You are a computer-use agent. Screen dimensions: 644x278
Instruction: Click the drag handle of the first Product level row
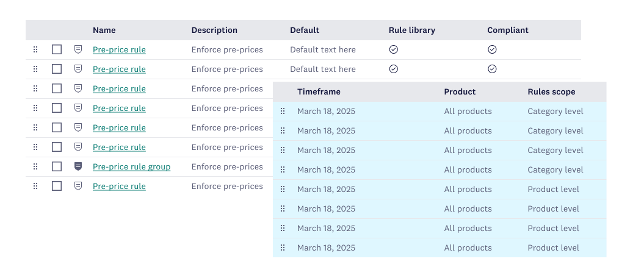click(x=283, y=190)
